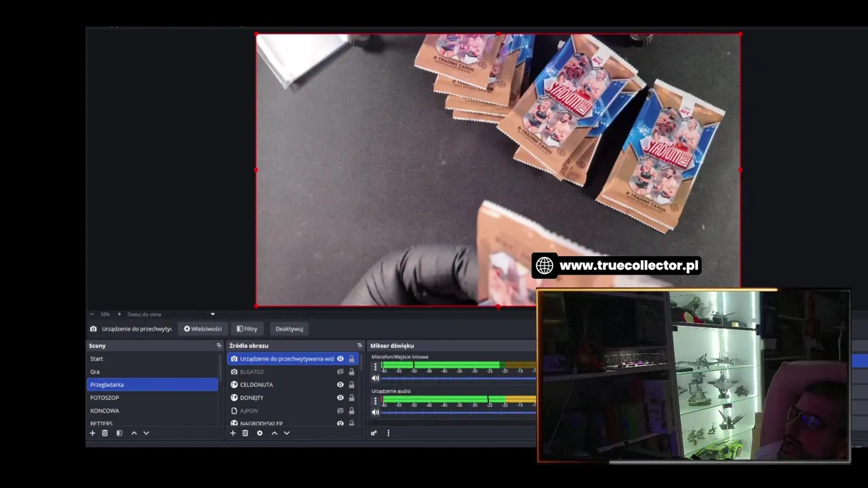
Task: Select the Start scene
Action: 153,359
